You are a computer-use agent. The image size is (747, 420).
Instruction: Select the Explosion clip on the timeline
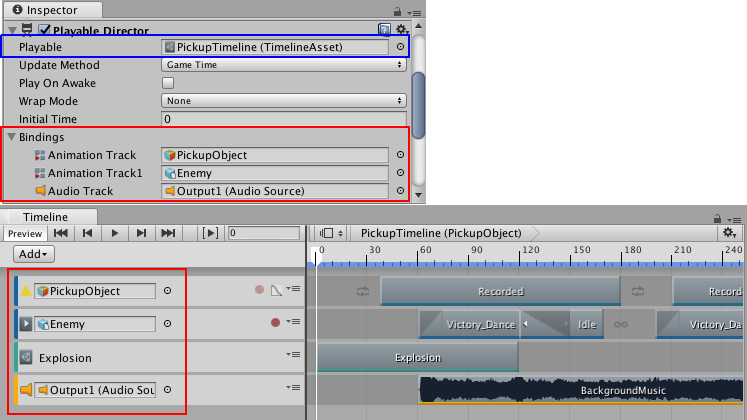coord(417,357)
